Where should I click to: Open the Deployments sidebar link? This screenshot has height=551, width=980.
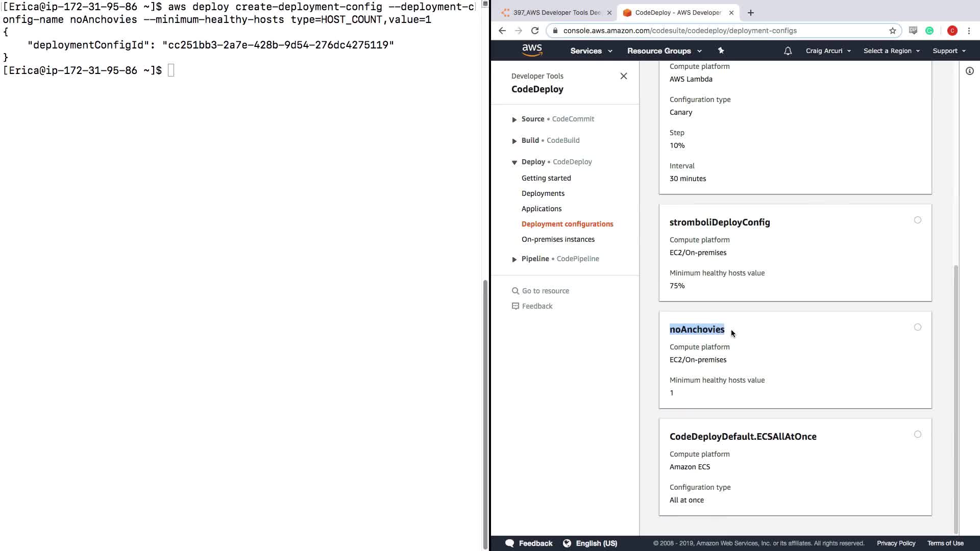coord(543,193)
